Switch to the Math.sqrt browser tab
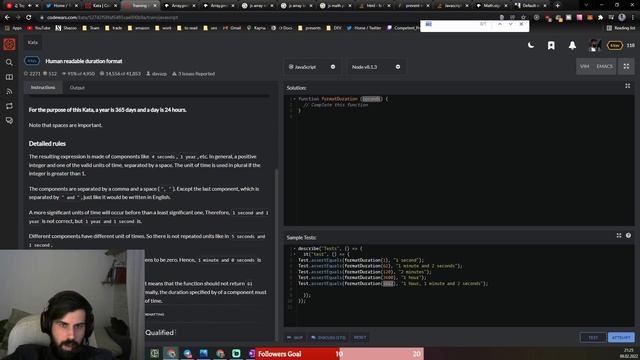Screen dimensions: 640x360 (x=491, y=6)
